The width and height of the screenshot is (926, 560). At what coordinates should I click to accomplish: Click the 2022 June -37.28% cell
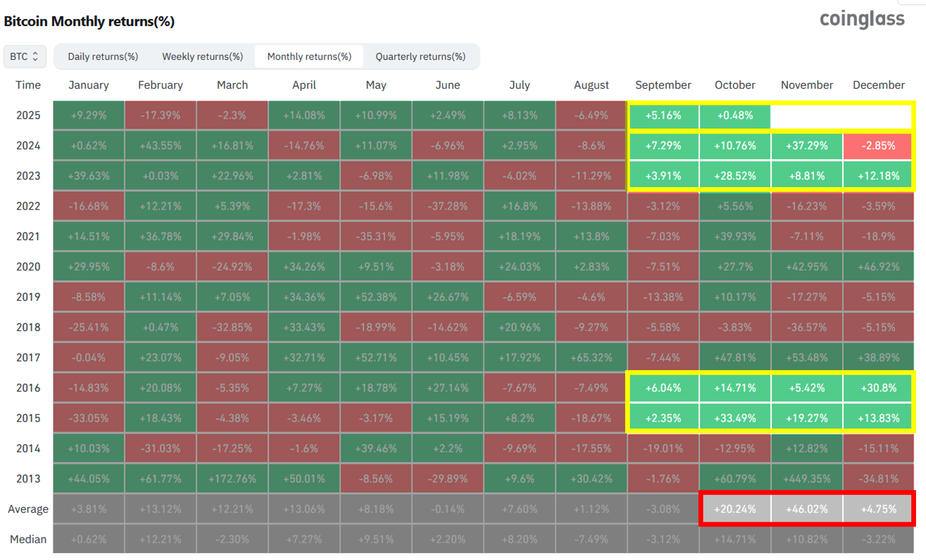point(448,206)
